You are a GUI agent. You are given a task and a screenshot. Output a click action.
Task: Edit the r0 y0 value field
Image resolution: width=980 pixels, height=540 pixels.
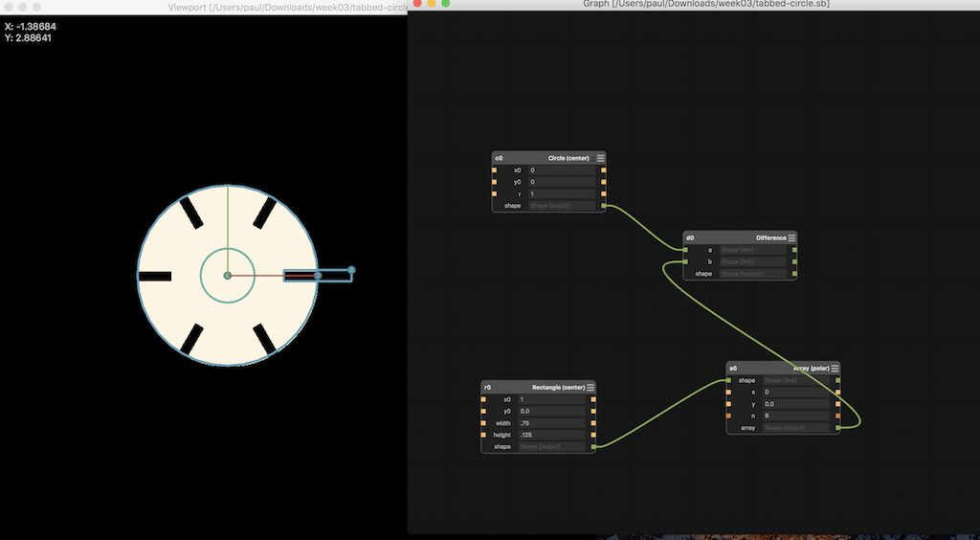point(552,412)
